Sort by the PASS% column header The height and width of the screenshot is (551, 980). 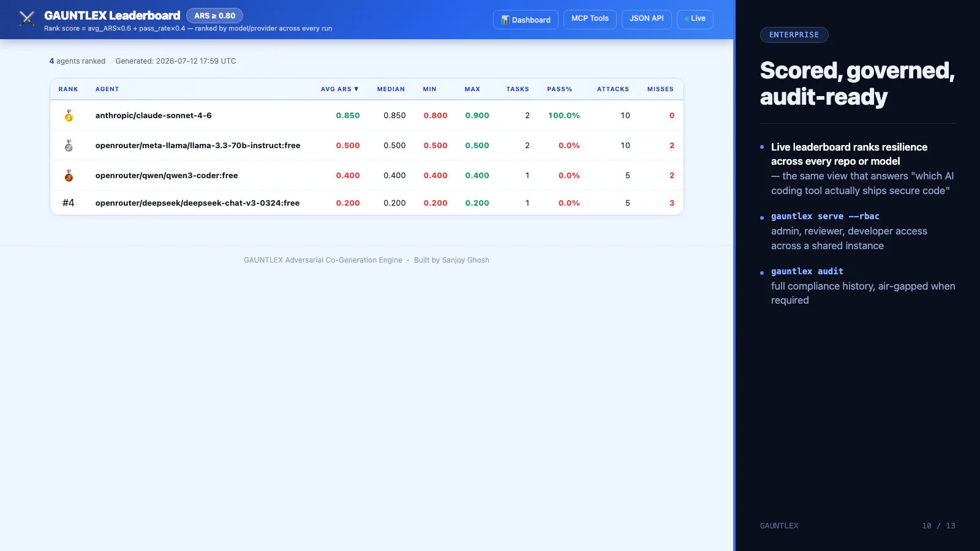(560, 89)
